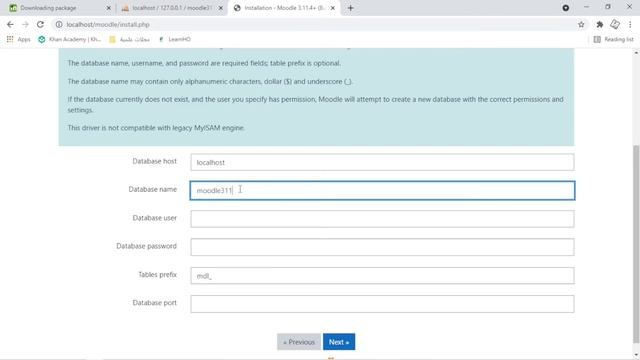Image resolution: width=640 pixels, height=360 pixels.
Task: Focus the Tables prefix field
Action: (x=382, y=276)
